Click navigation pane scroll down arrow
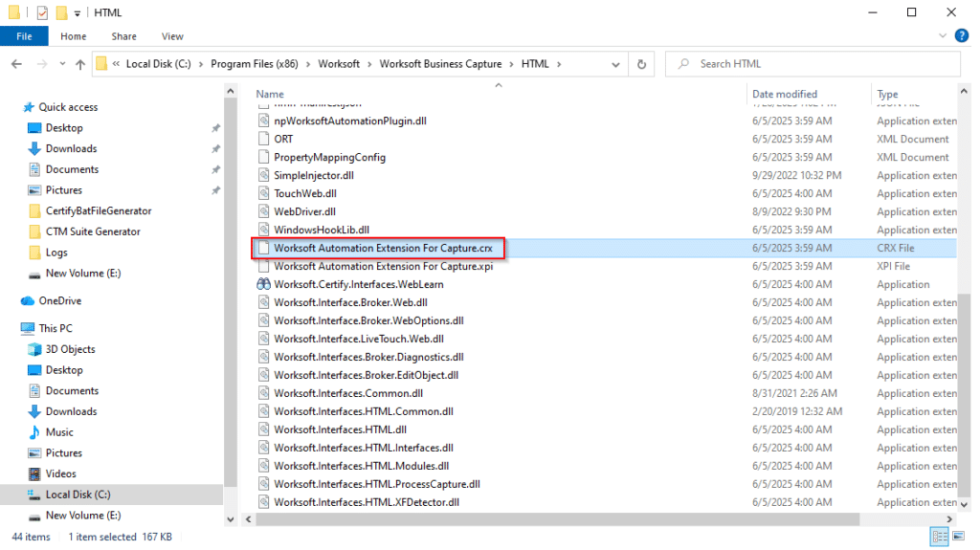The image size is (980, 550). click(230, 519)
